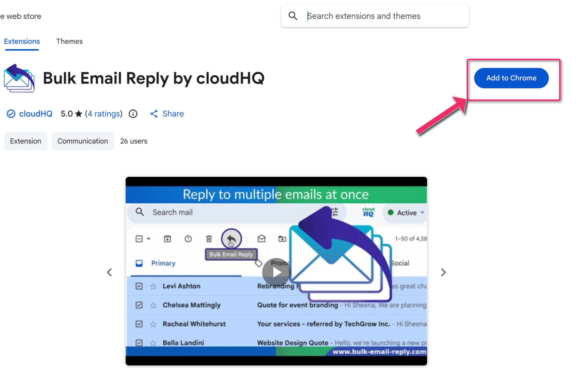588x368 pixels.
Task: Click the search magnifier icon
Action: [x=293, y=16]
